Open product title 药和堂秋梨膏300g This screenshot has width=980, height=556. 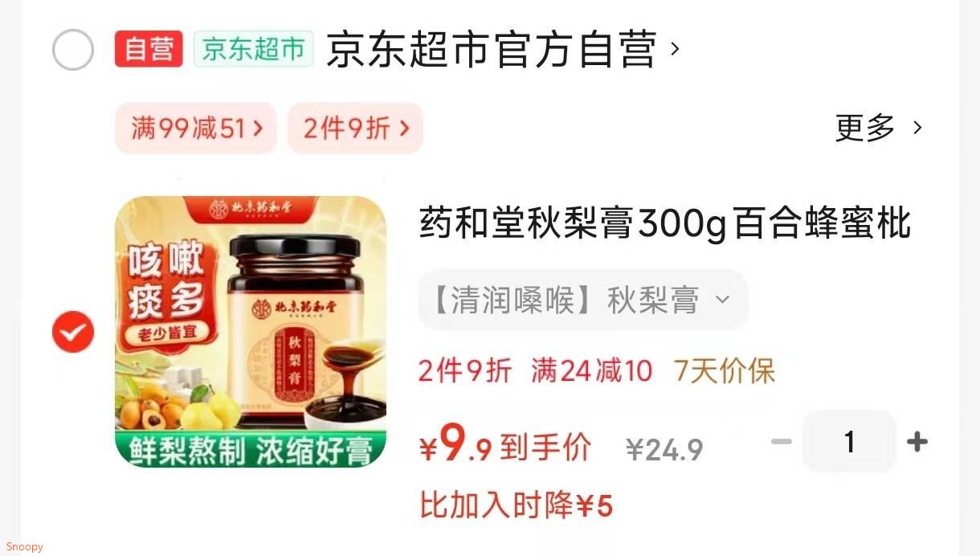pos(665,223)
